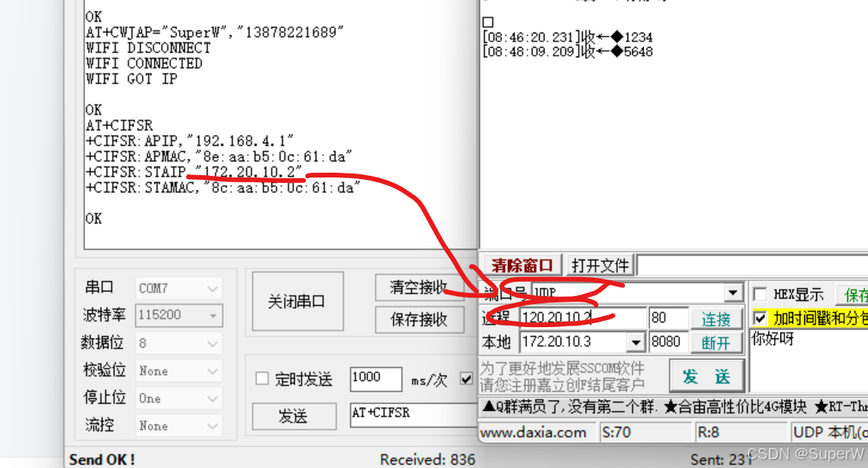Click the 你好呀 send text area
The width and height of the screenshot is (868, 468).
tap(809, 360)
